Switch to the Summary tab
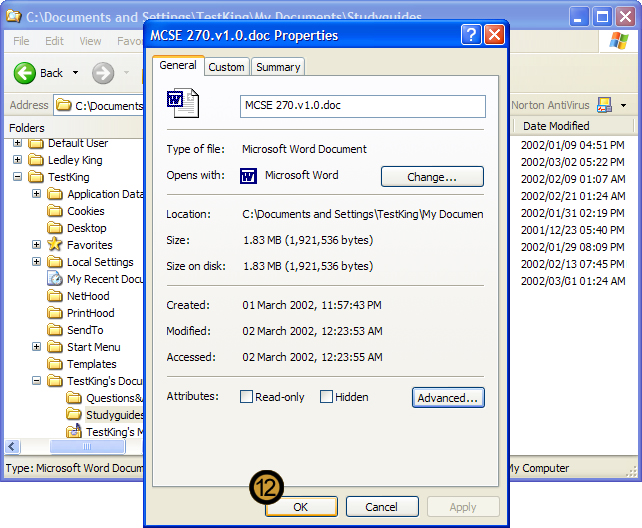This screenshot has height=528, width=642. pos(278,67)
